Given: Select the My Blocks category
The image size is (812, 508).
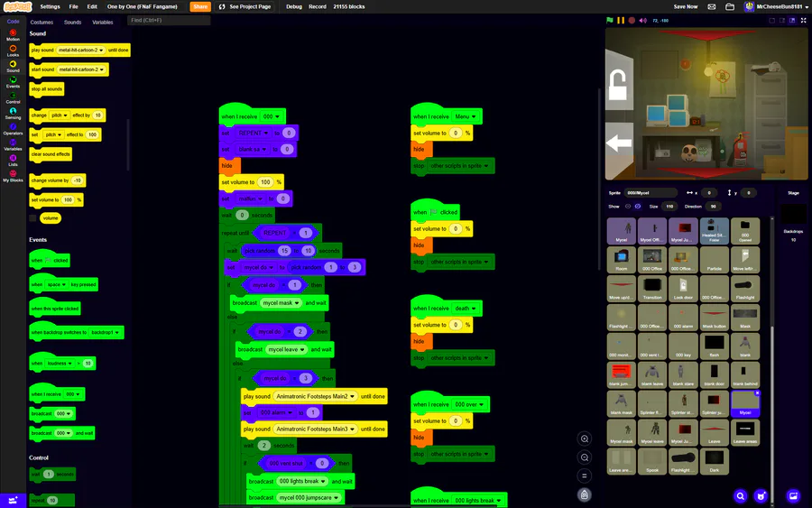Looking at the screenshot, I should click(13, 176).
